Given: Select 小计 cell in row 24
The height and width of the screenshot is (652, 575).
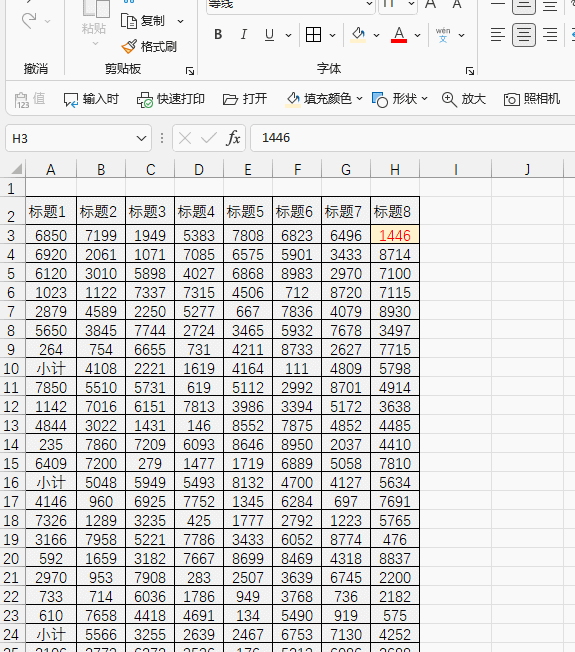Looking at the screenshot, I should point(51,635).
